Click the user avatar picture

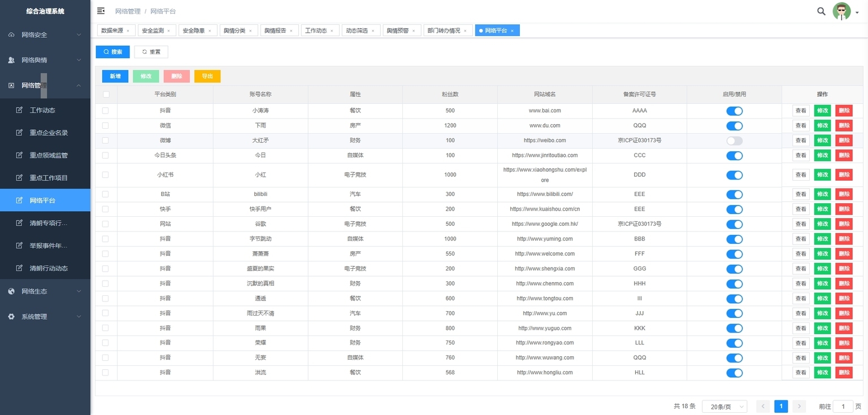841,11
